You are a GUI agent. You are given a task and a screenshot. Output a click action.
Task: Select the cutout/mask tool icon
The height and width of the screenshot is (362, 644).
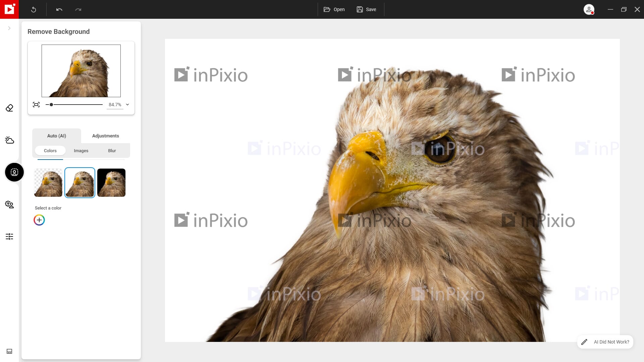click(14, 172)
